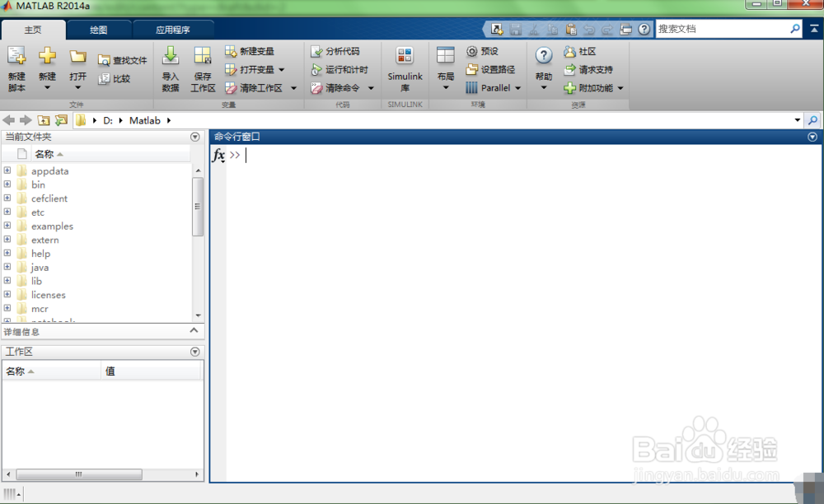Click the Matlab path segment
Image resolution: width=824 pixels, height=504 pixels.
144,120
